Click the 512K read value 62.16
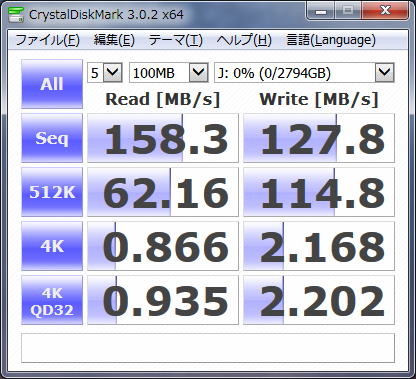Image resolution: width=416 pixels, height=379 pixels. 163,192
